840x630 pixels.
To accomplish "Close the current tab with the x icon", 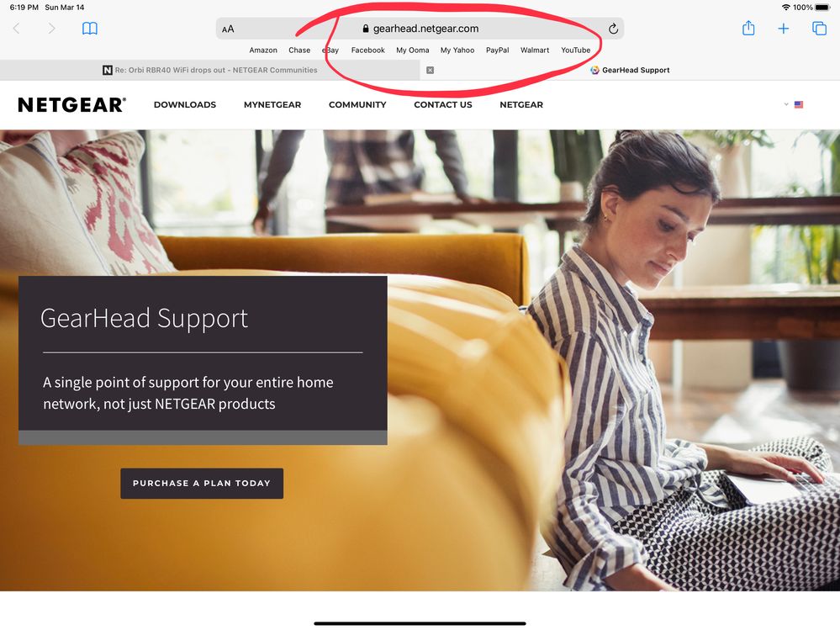I will pos(430,70).
